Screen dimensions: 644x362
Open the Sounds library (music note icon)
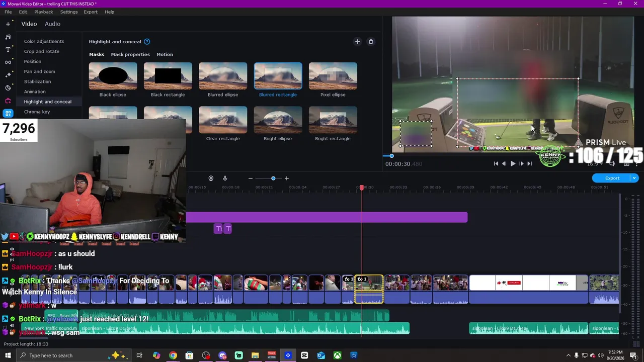tap(8, 37)
